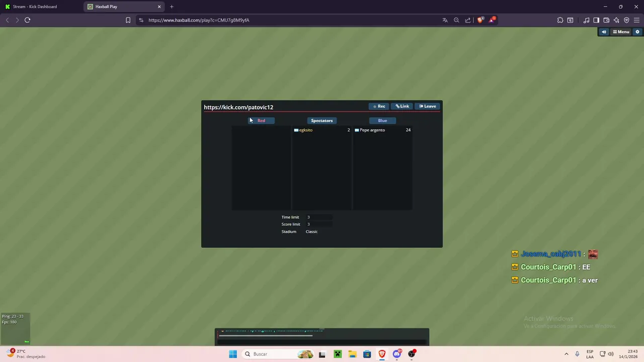
Task: Open Discord from the taskbar
Action: (397, 354)
